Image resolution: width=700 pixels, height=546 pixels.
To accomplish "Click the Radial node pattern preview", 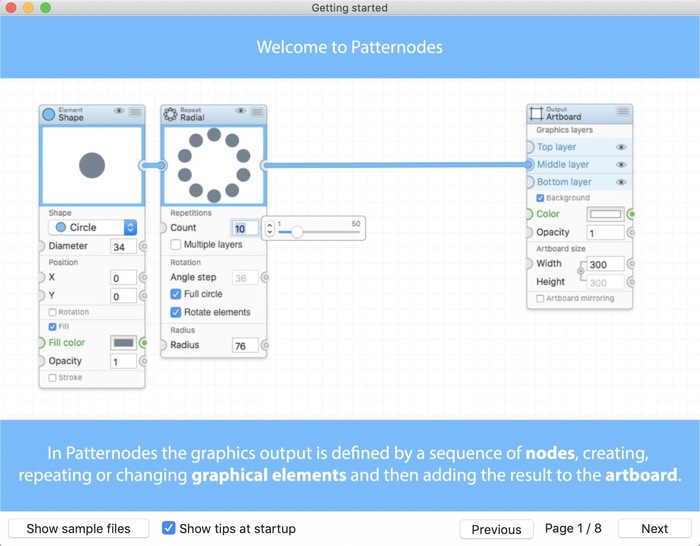I will (x=214, y=166).
